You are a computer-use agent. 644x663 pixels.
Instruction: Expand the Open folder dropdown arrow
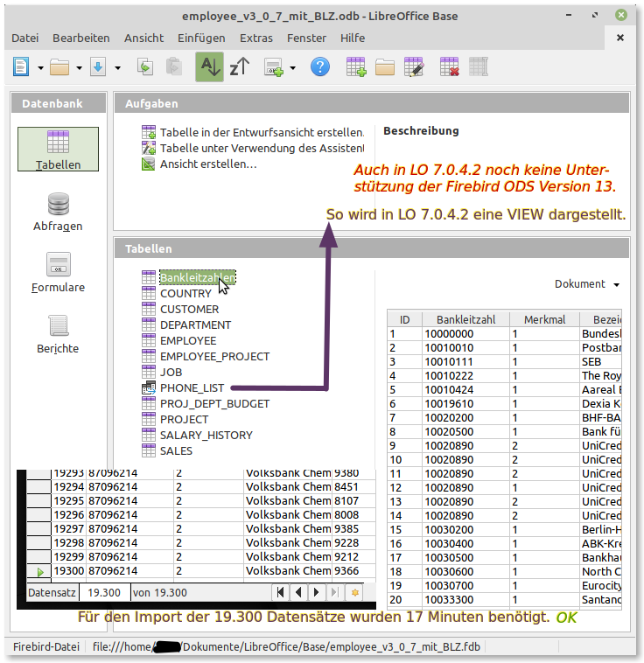coord(79,67)
